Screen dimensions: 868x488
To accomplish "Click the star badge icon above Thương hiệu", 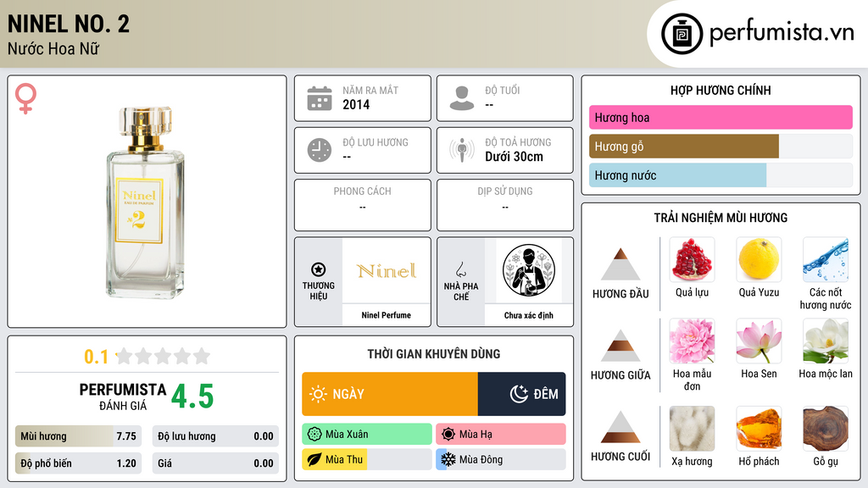I will (319, 269).
